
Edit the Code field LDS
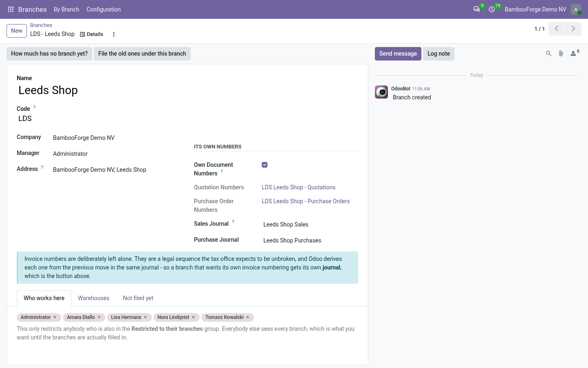click(x=187, y=119)
